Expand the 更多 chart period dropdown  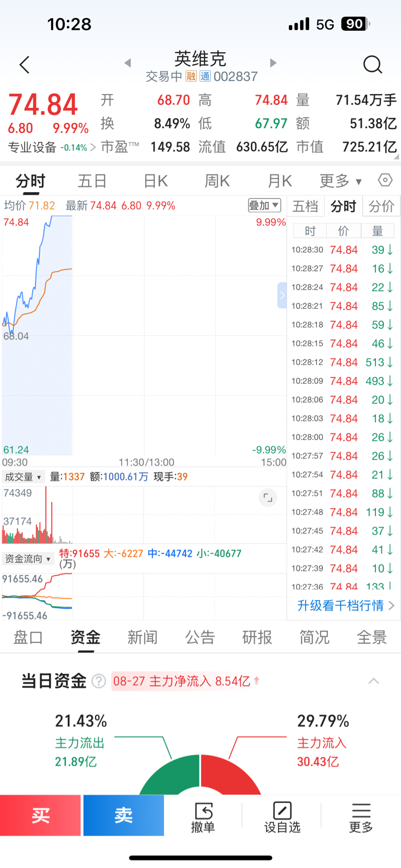(x=340, y=181)
